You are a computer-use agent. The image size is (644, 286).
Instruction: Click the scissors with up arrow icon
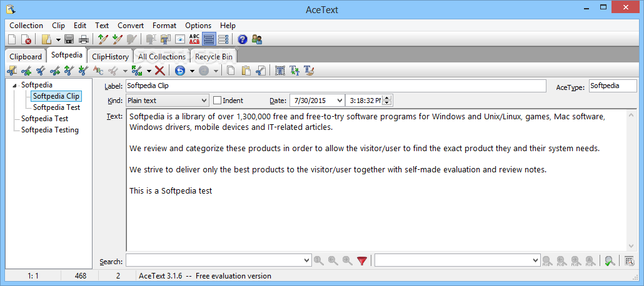click(69, 71)
